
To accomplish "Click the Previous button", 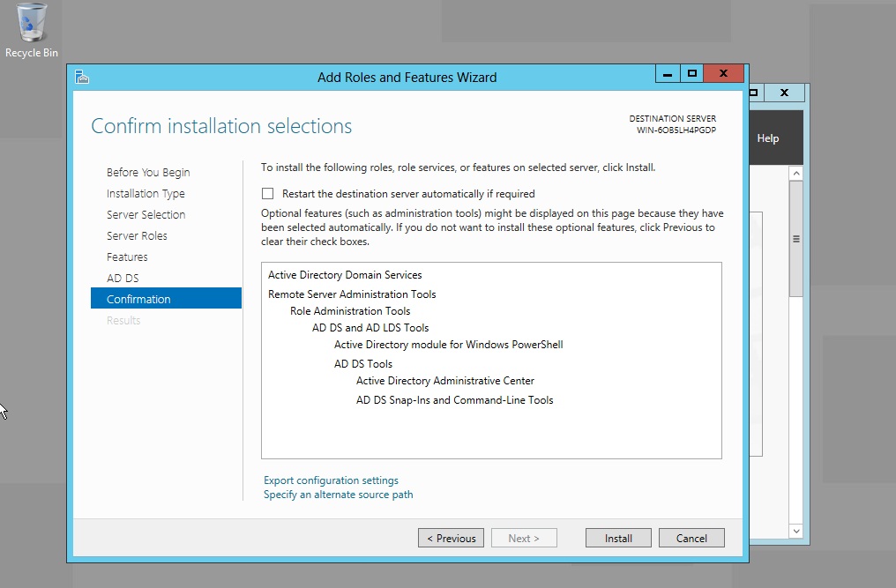I will pos(451,539).
